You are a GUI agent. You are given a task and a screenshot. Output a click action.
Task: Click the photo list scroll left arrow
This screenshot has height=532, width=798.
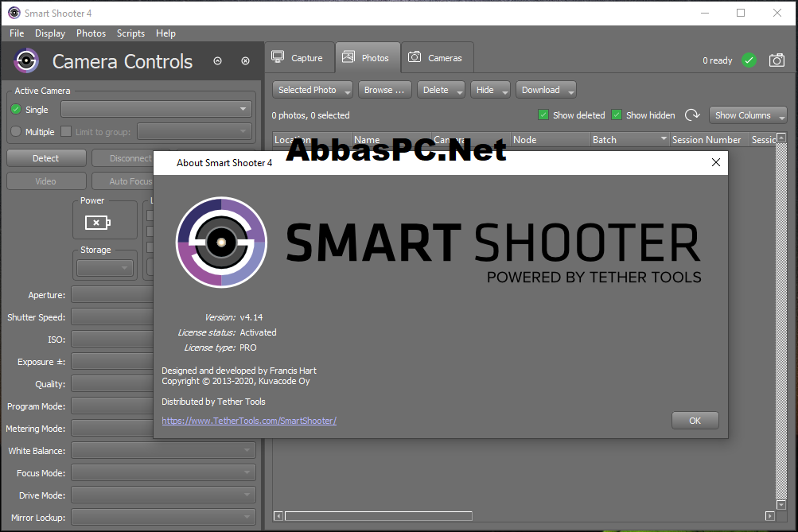[x=278, y=516]
